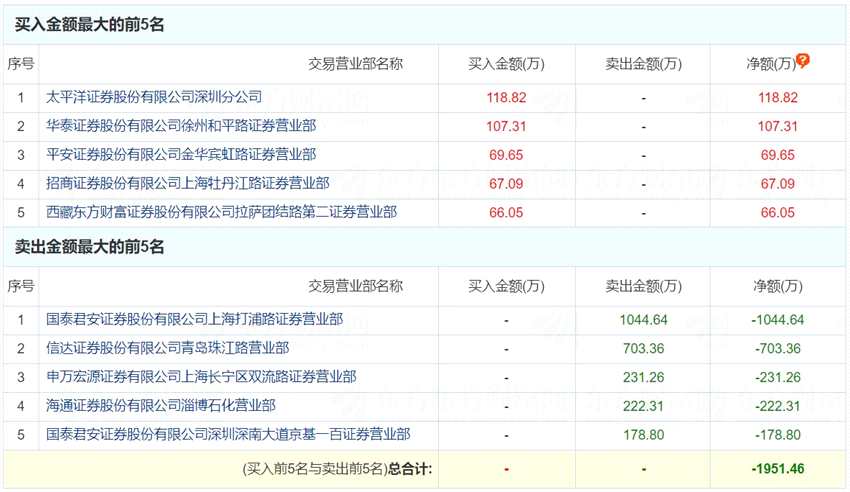Select net amount -222.31 value
Image resolution: width=850 pixels, height=492 pixels.
click(x=778, y=406)
